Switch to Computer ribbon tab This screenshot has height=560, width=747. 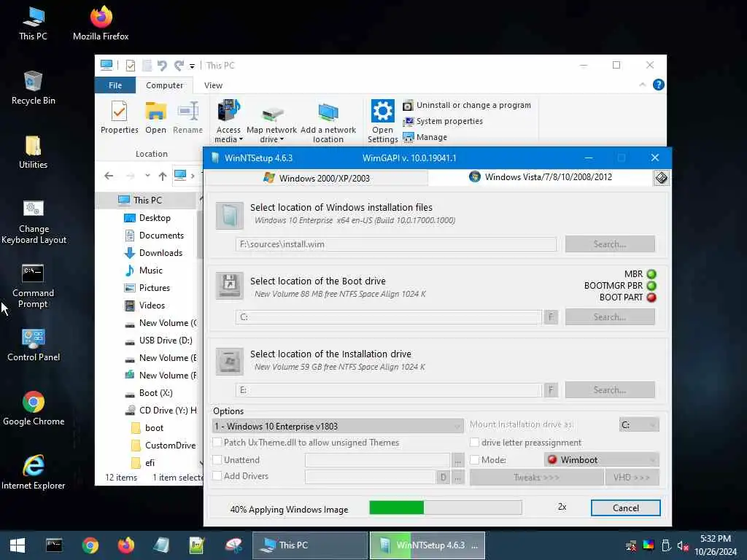click(x=164, y=85)
